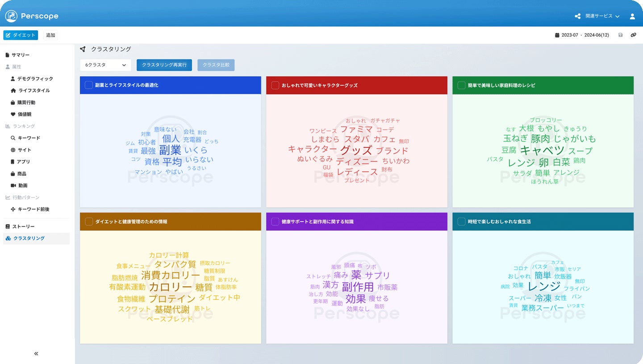Tick the おしゃれで可愛いキャラクターグッズ cluster checkbox
Viewport: 643px width, 364px height.
275,85
